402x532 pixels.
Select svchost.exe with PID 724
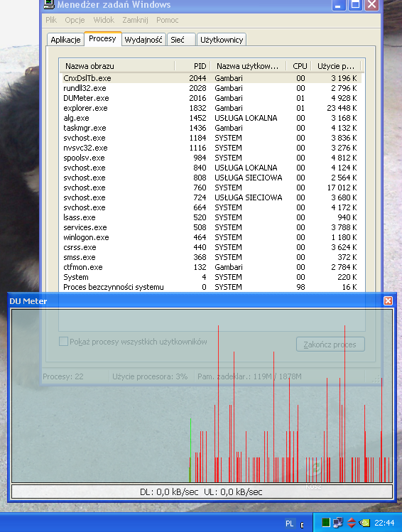pyautogui.click(x=211, y=197)
